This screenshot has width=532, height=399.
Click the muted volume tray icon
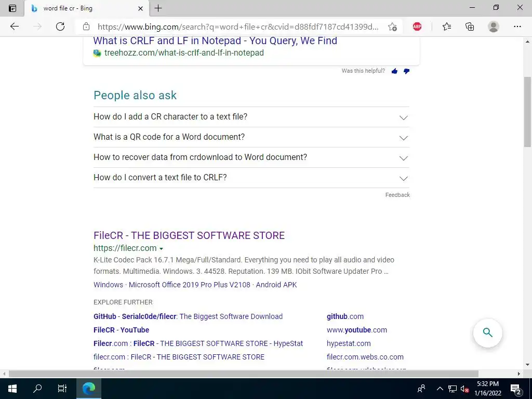pos(464,389)
